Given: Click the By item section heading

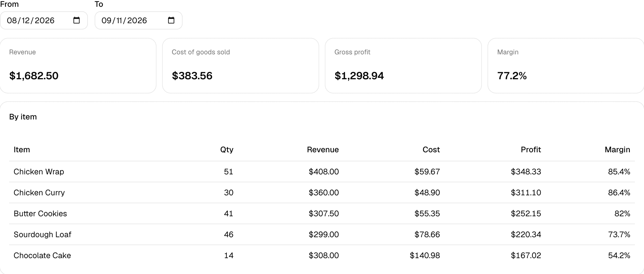Looking at the screenshot, I should pos(23,117).
